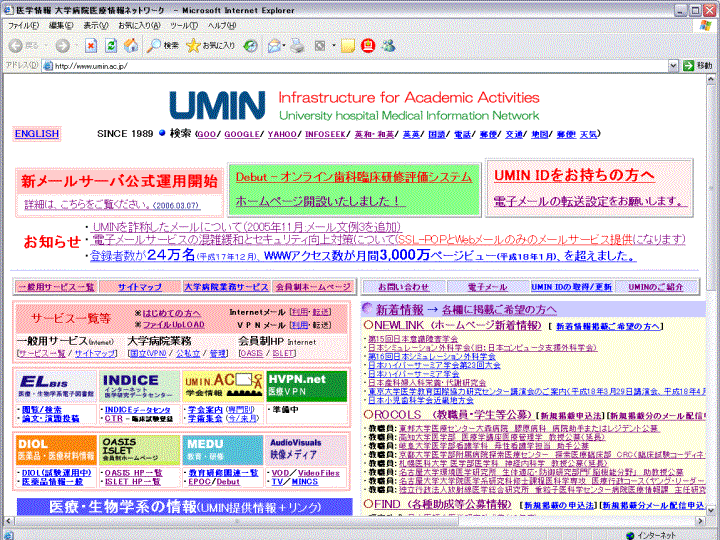Expand the address bar dropdown arrow
Viewport: 720px width, 540px height.
(671, 66)
